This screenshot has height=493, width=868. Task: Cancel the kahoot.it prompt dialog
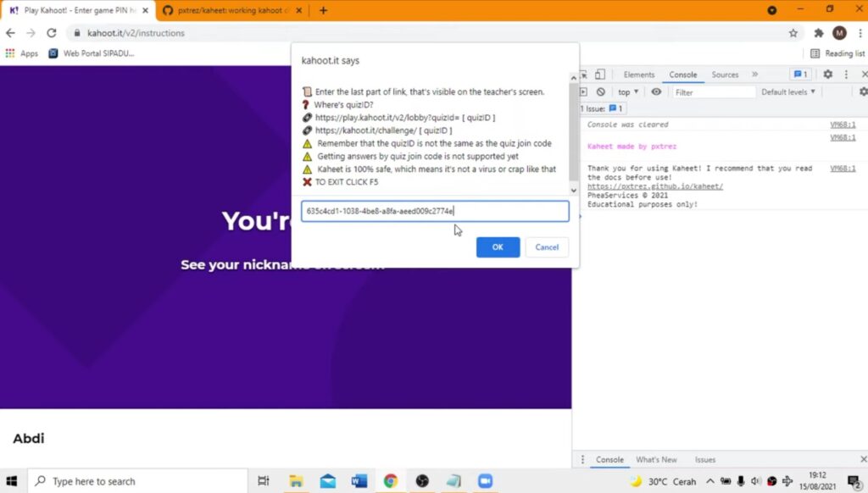pyautogui.click(x=547, y=247)
